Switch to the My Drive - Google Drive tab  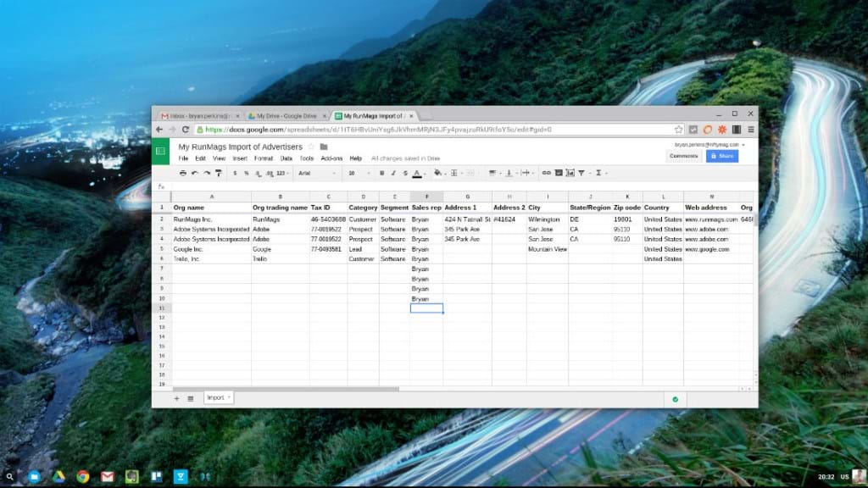287,115
